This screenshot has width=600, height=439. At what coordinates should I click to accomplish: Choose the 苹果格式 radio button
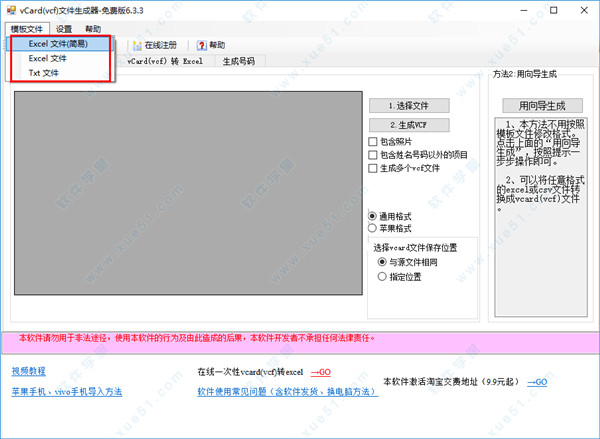point(373,228)
